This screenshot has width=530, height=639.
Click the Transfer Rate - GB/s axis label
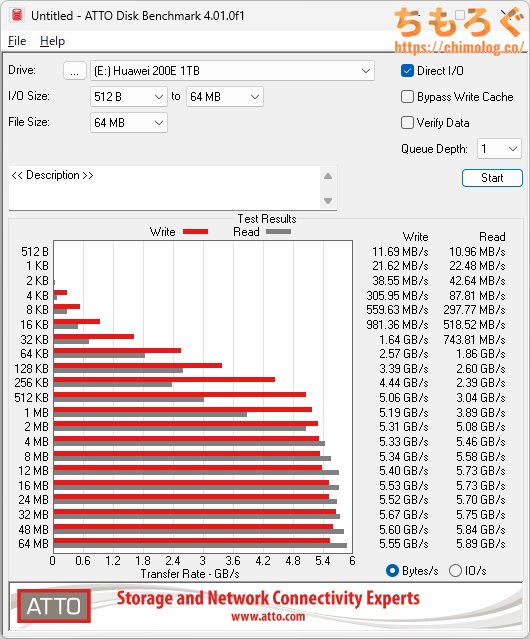pyautogui.click(x=190, y=574)
